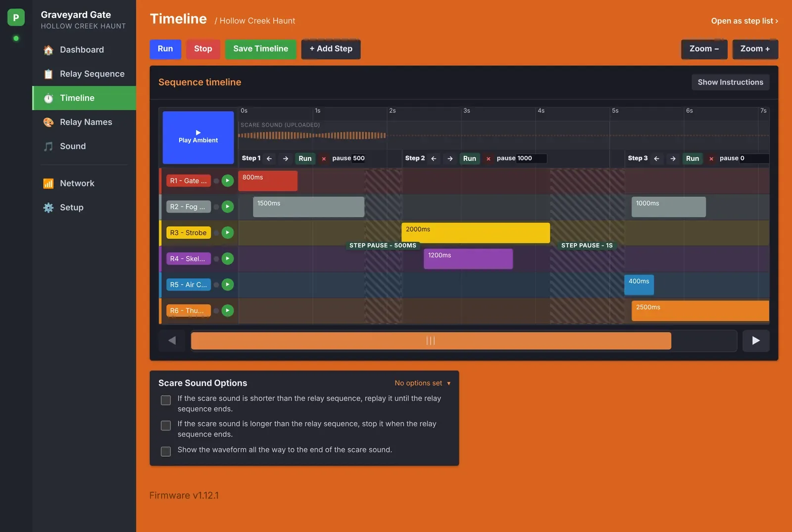
Task: Open Dashboard from sidebar
Action: (84, 49)
